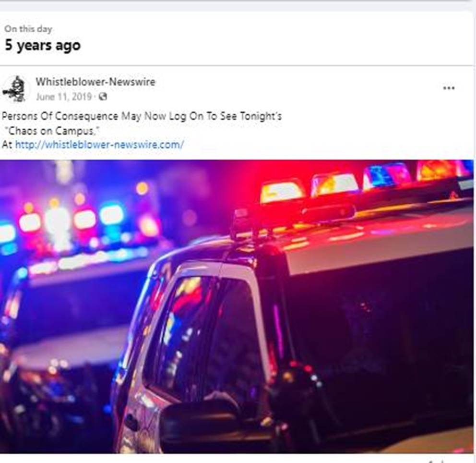The width and height of the screenshot is (476, 463).
Task: Open the Whistleblower-Newswire page name link
Action: (95, 82)
